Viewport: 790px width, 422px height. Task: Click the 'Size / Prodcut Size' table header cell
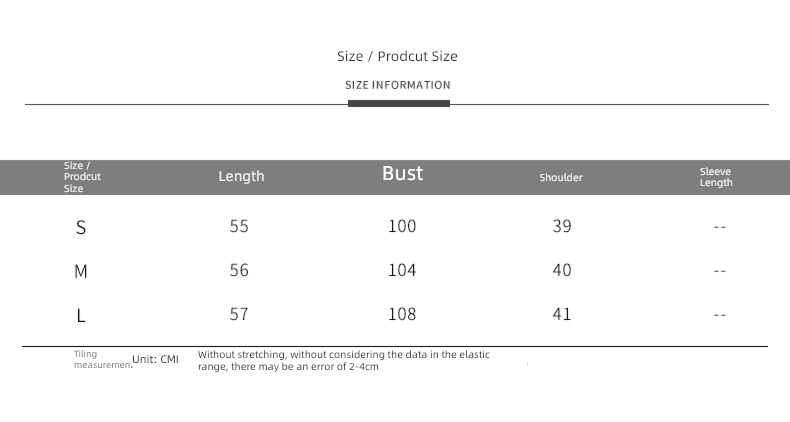(x=82, y=177)
